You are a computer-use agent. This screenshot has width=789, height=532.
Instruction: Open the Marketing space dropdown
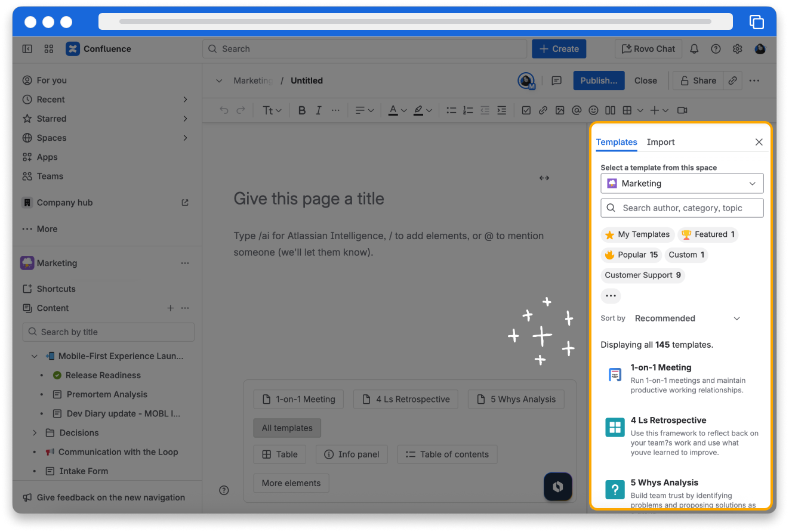click(682, 184)
